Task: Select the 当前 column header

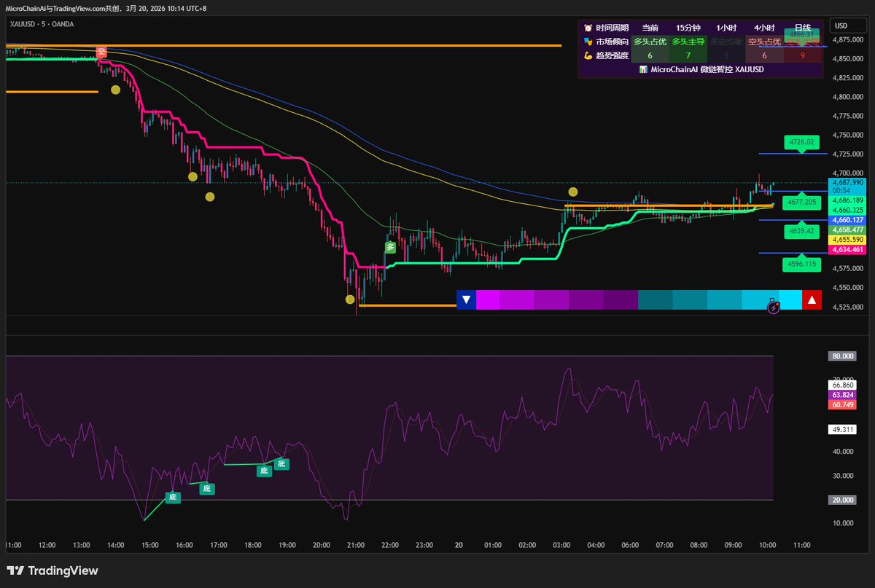Action: pyautogui.click(x=650, y=28)
